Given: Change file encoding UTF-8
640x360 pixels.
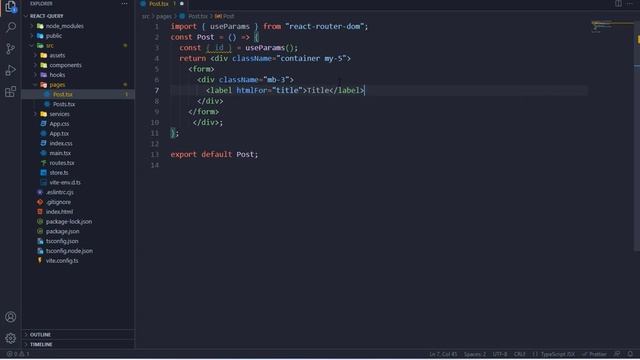Looking at the screenshot, I should 500,354.
